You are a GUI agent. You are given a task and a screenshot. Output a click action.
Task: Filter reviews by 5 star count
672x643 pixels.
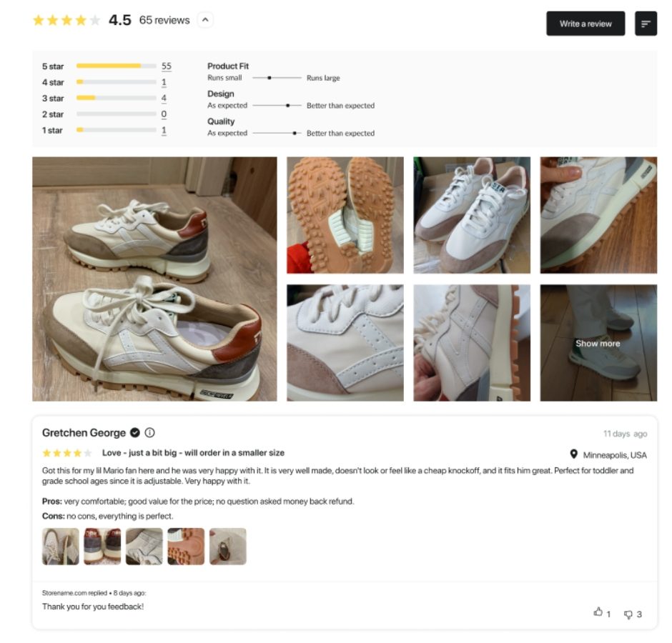tap(166, 66)
